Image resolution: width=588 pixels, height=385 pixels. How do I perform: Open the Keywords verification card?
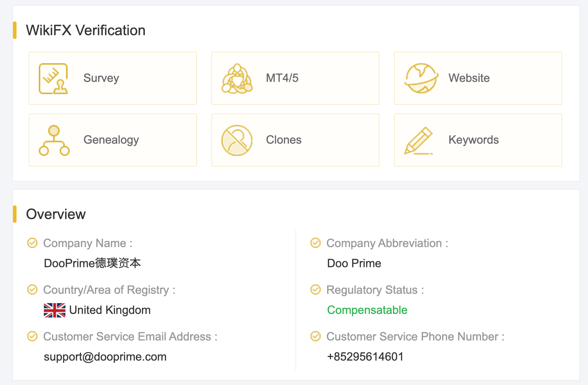478,140
